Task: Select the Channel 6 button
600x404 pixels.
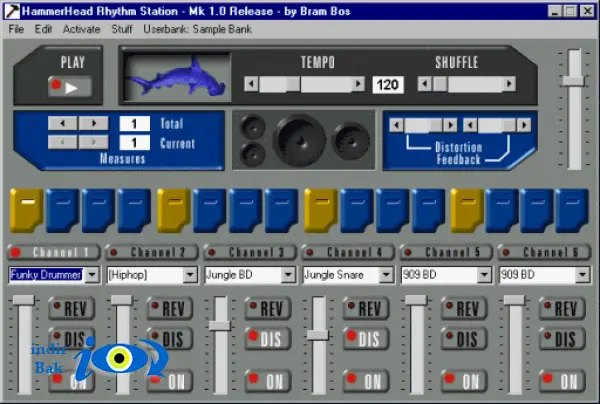Action: pos(544,252)
